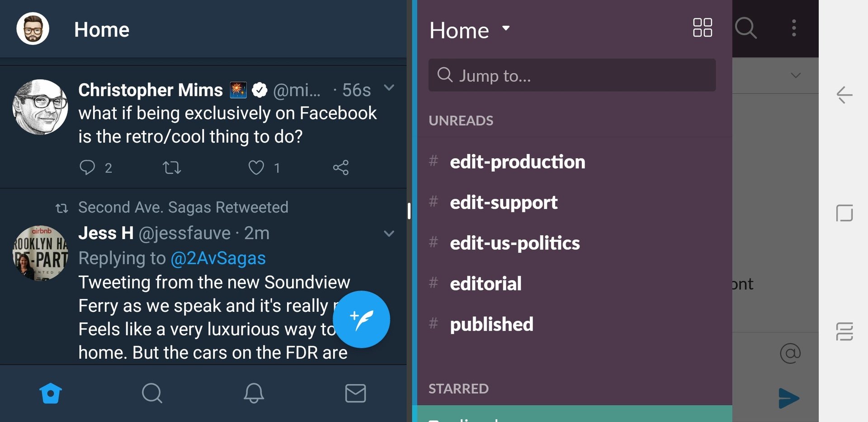Image resolution: width=868 pixels, height=422 pixels.
Task: Expand options chevron on Jess H's tweet
Action: pyautogui.click(x=389, y=234)
